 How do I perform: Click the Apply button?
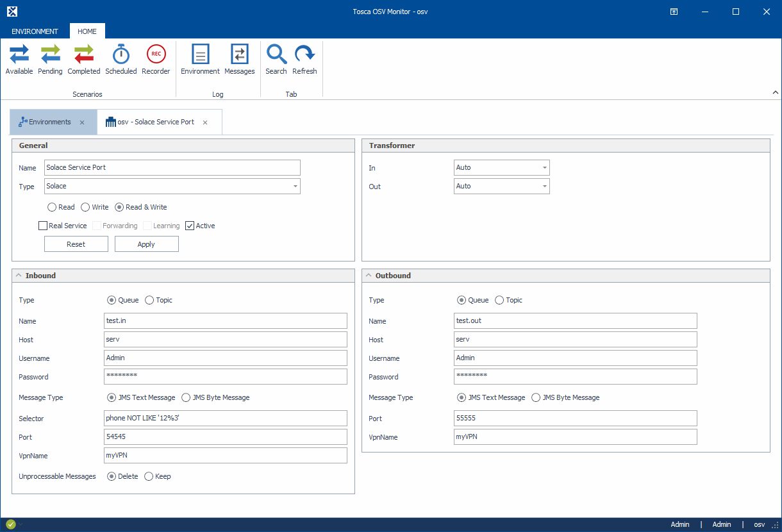click(x=146, y=244)
